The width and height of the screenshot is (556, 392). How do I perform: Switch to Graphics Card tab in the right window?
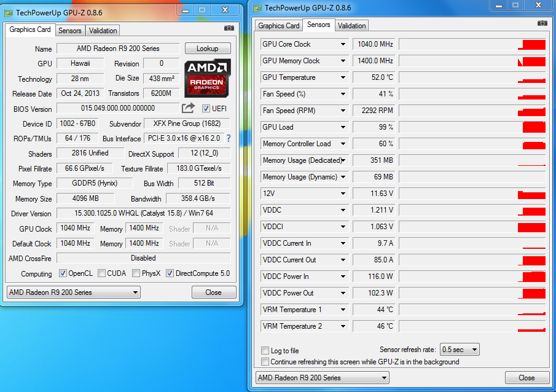[279, 26]
